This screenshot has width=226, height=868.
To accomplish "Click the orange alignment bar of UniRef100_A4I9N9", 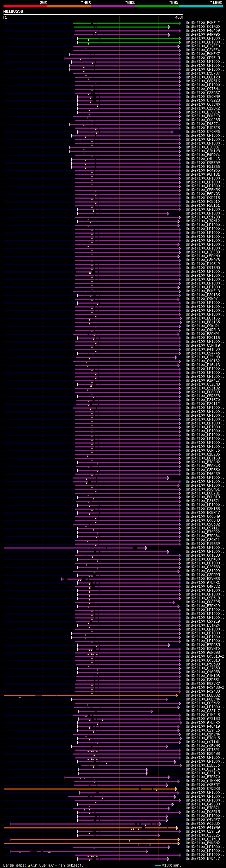I will (91, 828).
